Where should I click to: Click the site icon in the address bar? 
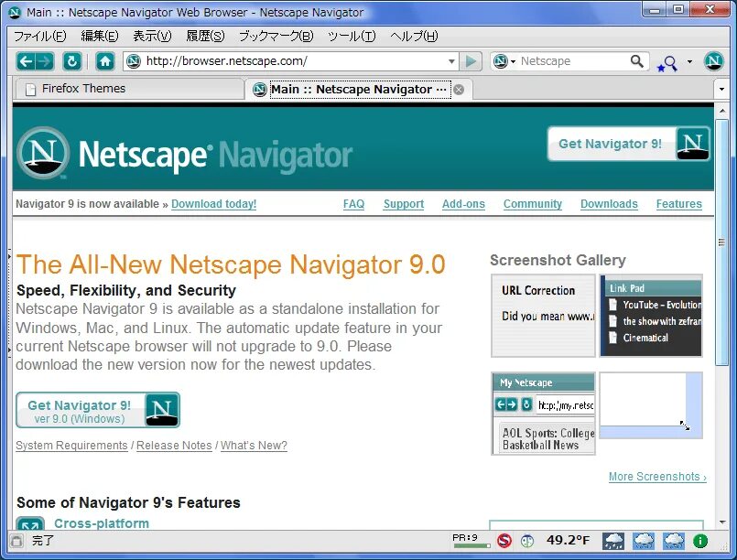point(134,61)
